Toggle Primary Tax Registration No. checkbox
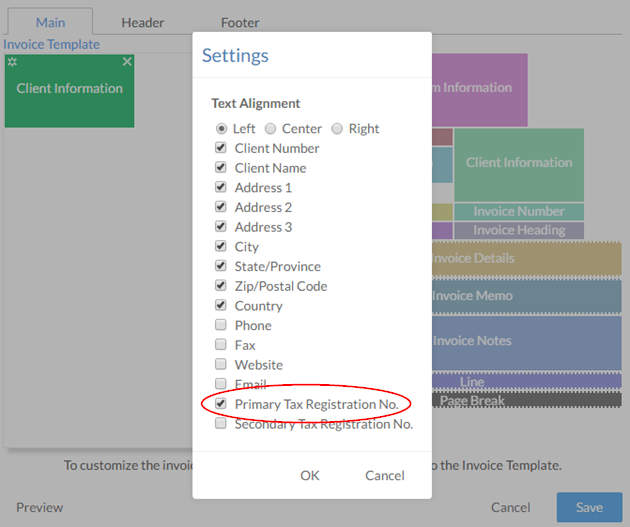630x527 pixels. [221, 404]
